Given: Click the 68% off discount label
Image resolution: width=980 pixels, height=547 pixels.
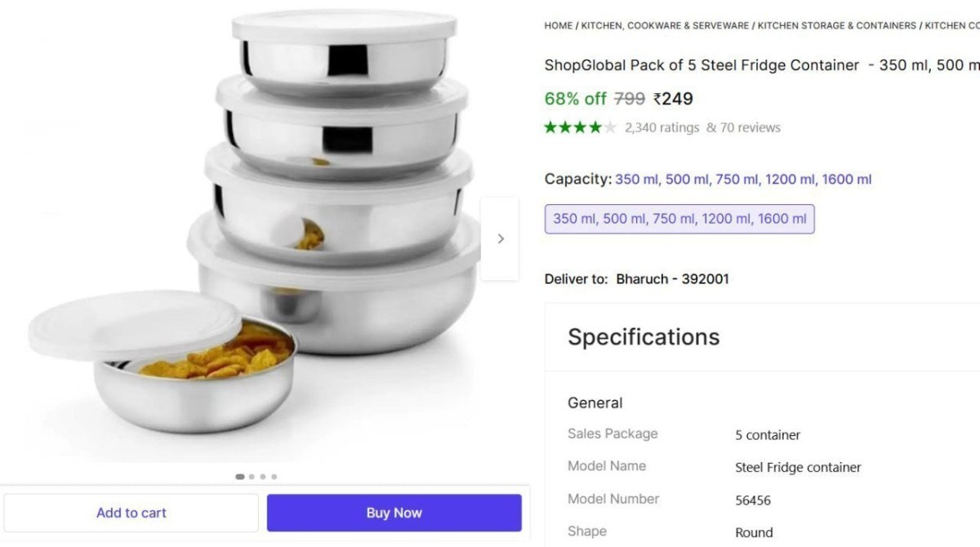Looking at the screenshot, I should pos(575,99).
